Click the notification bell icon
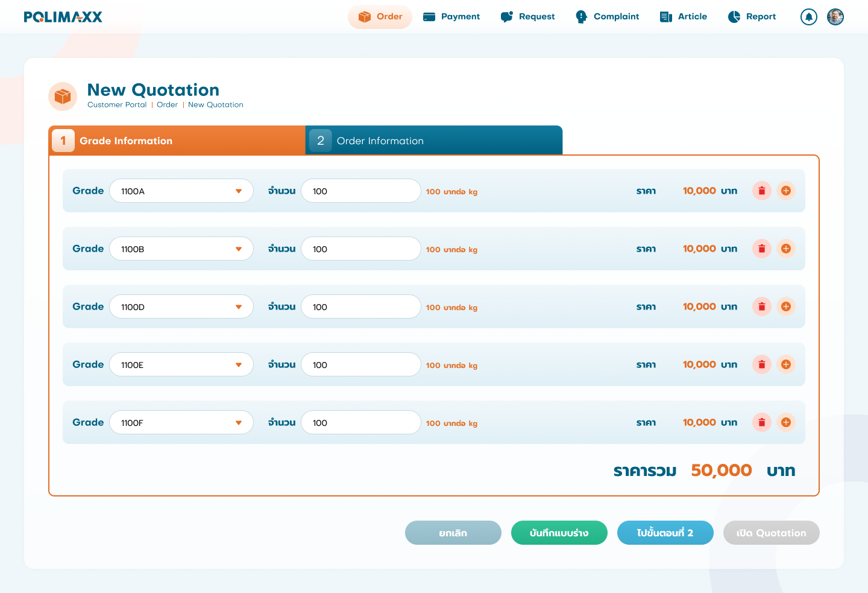Screen dimensions: 868x593 point(808,17)
